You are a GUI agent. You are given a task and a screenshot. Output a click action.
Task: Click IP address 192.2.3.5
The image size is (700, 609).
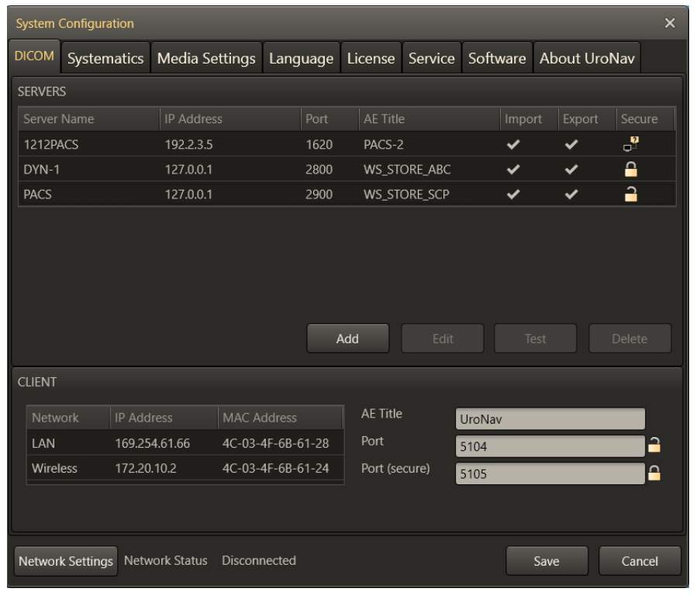click(x=188, y=145)
